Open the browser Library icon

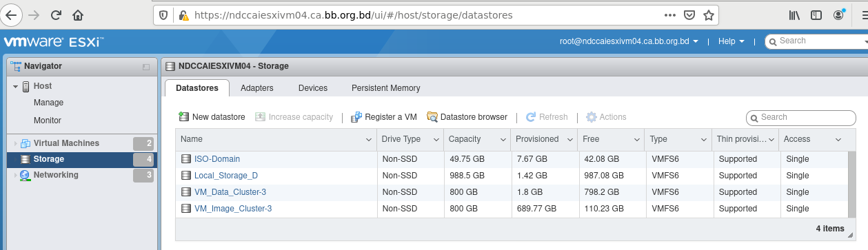tap(794, 14)
